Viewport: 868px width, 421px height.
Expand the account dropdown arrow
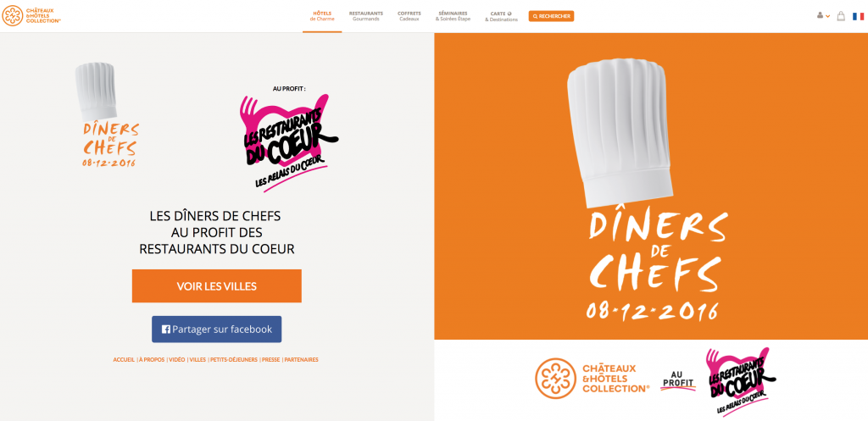(x=827, y=16)
